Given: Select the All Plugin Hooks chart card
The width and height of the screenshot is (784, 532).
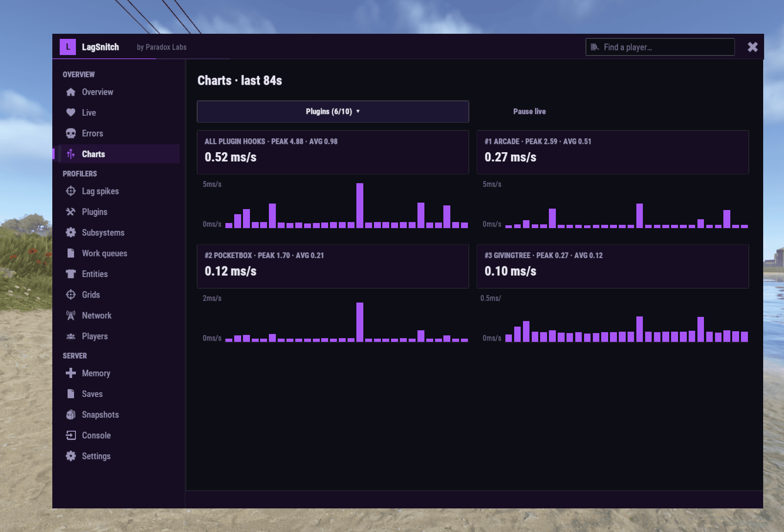Looking at the screenshot, I should pos(333,152).
